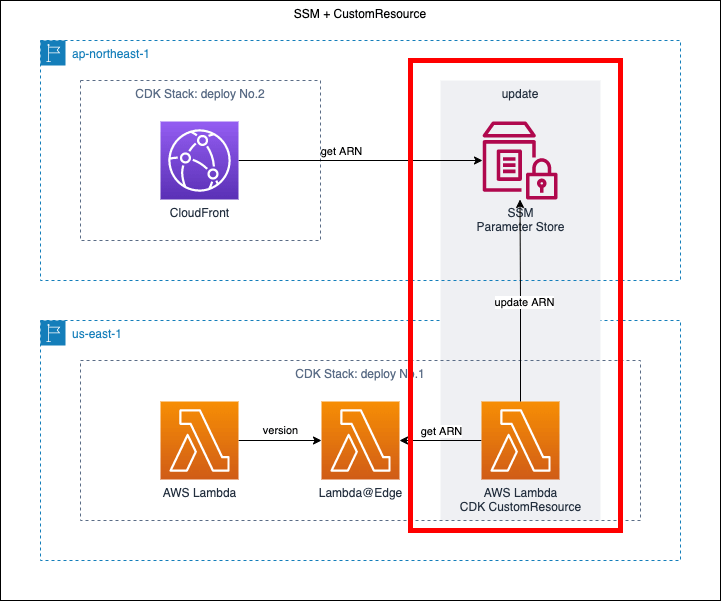Click the AWS Lambda icon with version arrow
Screen dimensions: 721x601
(199, 441)
